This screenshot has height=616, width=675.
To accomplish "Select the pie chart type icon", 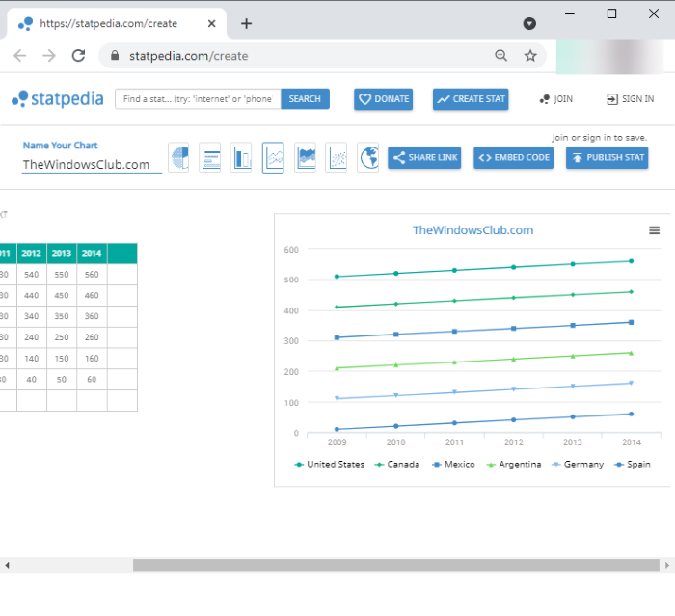I will [x=178, y=157].
